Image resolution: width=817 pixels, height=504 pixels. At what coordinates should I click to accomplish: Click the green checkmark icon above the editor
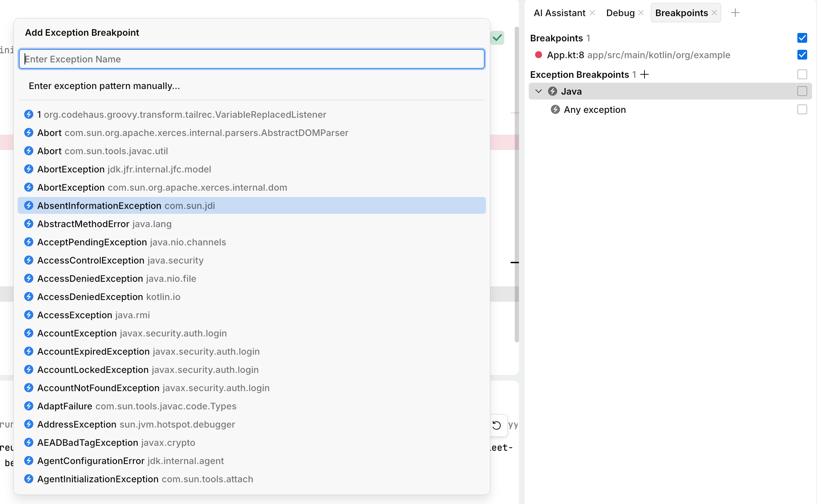(497, 38)
